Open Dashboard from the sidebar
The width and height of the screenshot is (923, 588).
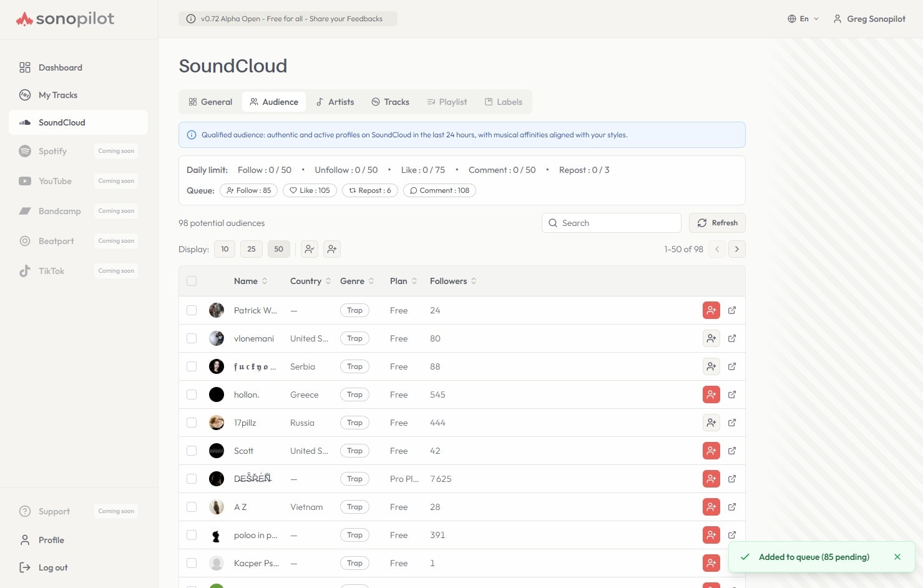pyautogui.click(x=61, y=67)
